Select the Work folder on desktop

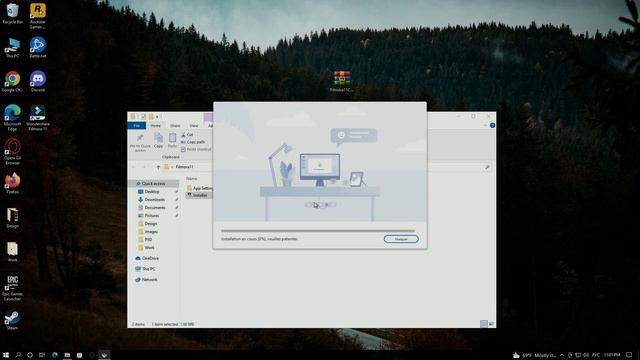(x=12, y=251)
